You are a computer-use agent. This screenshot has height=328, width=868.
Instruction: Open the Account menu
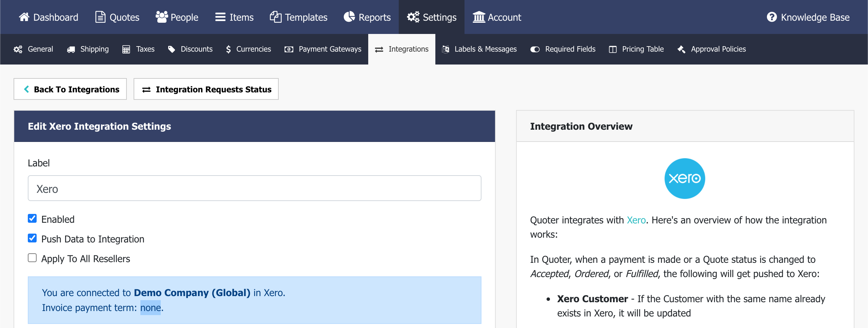pos(497,17)
